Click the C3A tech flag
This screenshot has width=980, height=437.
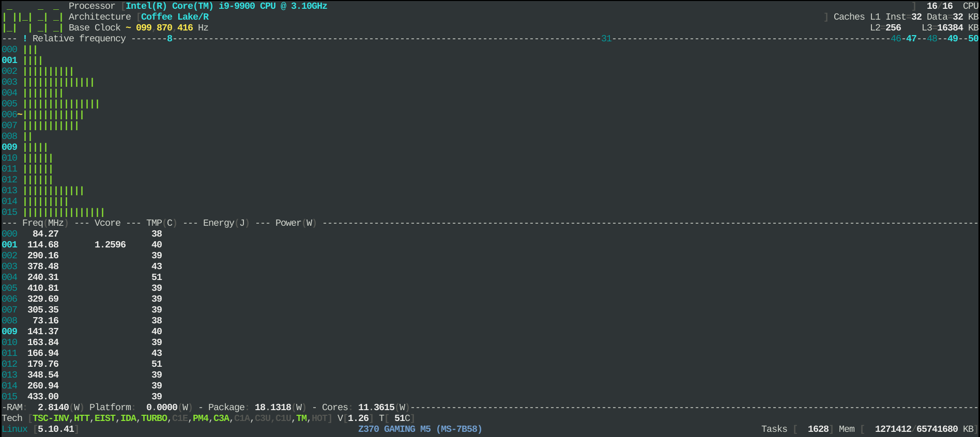pyautogui.click(x=221, y=418)
